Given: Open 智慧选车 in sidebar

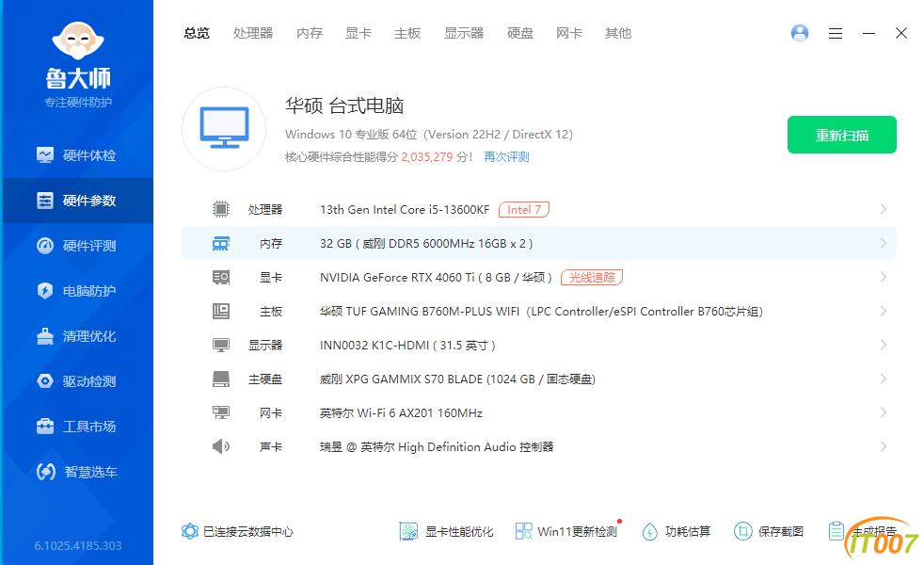Looking at the screenshot, I should [x=76, y=472].
